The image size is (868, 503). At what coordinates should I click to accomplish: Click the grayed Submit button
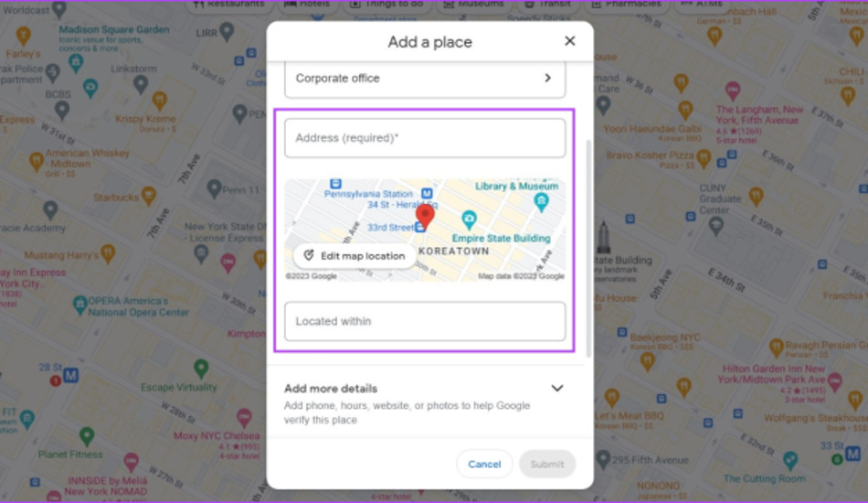[547, 465]
